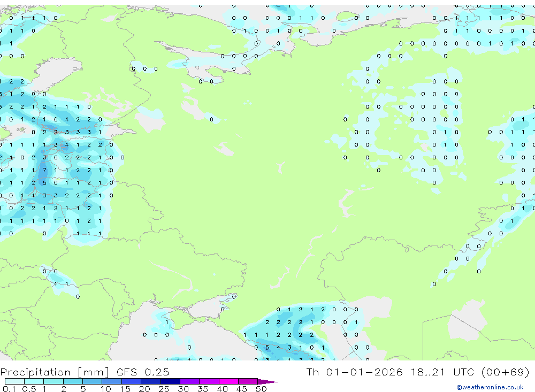Select the 45–50 mm legend color swatch
The image size is (535, 392).
(x=248, y=381)
